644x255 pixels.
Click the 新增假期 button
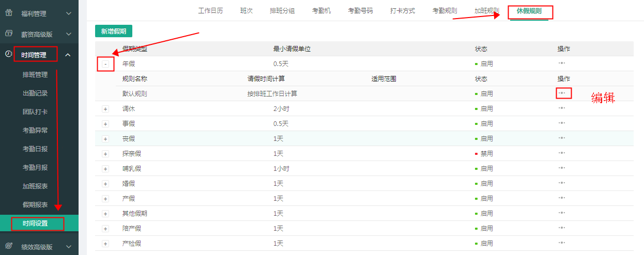(114, 31)
